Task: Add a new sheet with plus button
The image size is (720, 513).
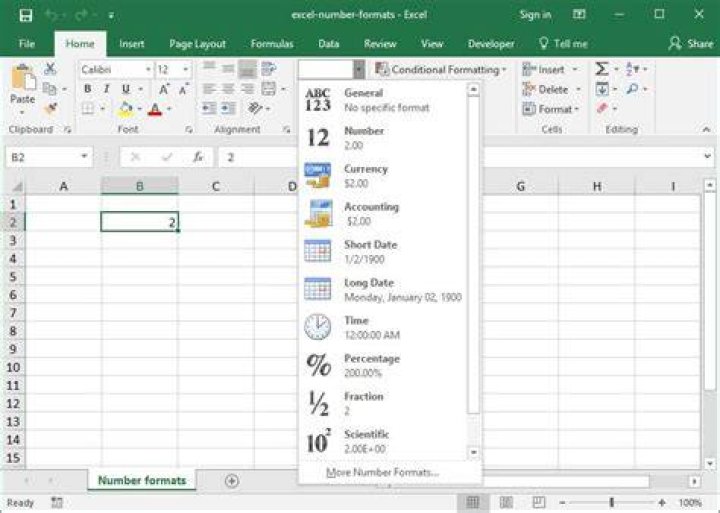Action: [x=232, y=481]
